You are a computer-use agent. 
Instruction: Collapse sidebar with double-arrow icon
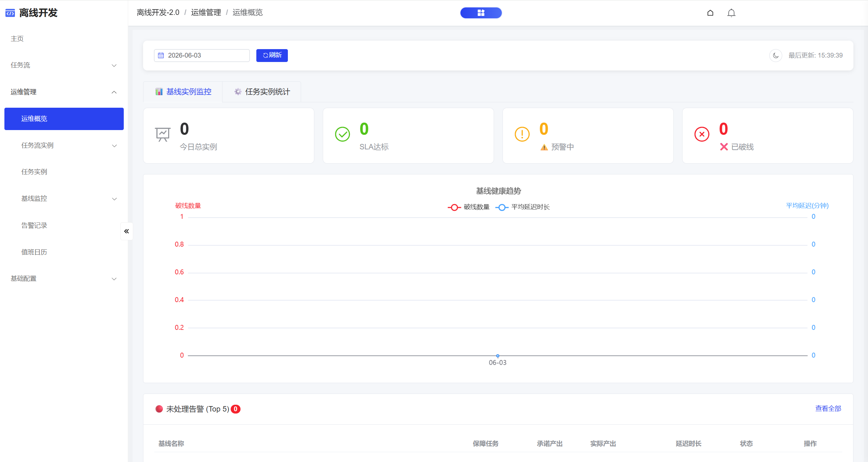(126, 231)
